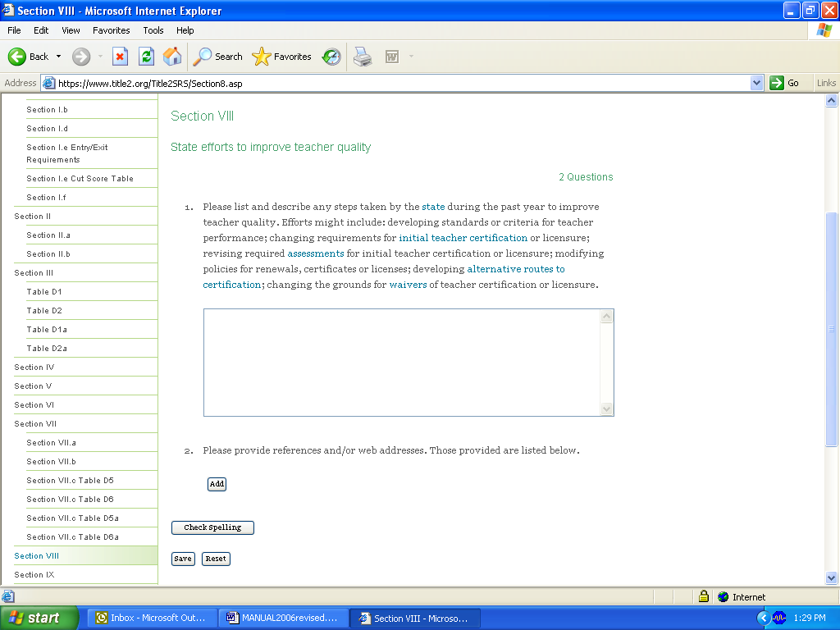The width and height of the screenshot is (840, 630).
Task: Click the Check Spelling button
Action: (212, 527)
